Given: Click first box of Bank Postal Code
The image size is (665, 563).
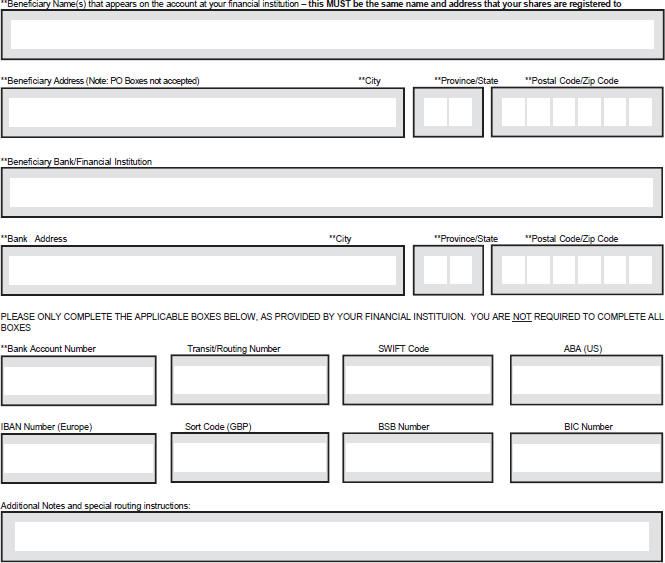Looking at the screenshot, I should pyautogui.click(x=514, y=270).
